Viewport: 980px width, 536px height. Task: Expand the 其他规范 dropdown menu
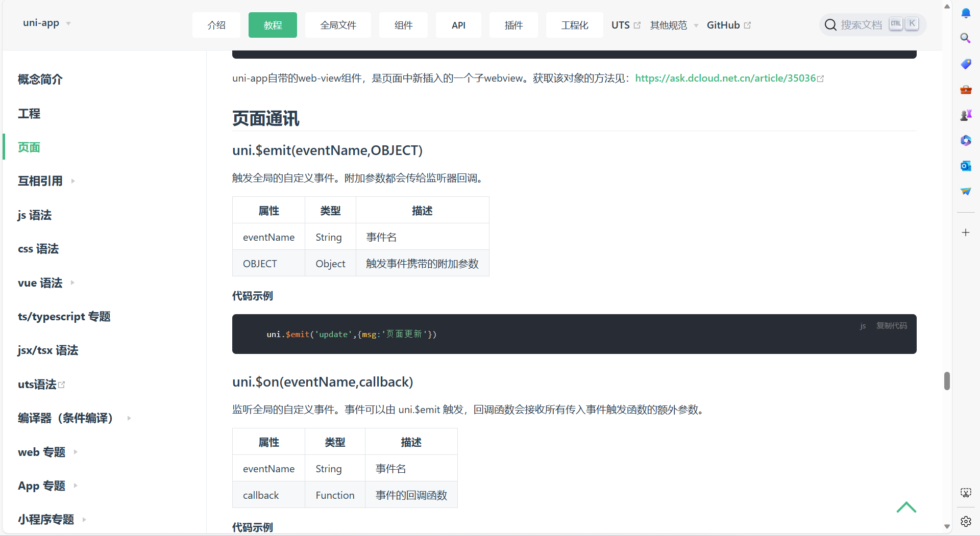(x=674, y=25)
